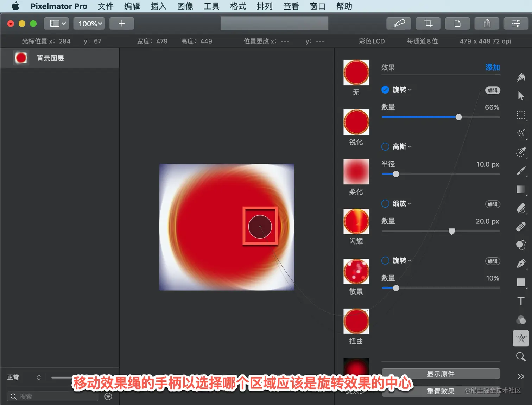
Task: Open the 查看 menu
Action: 291,6
